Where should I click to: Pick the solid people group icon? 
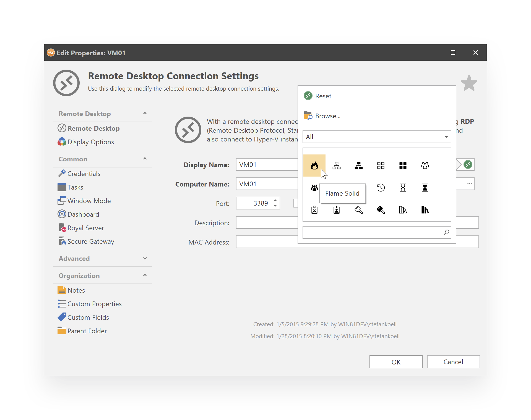[314, 188]
